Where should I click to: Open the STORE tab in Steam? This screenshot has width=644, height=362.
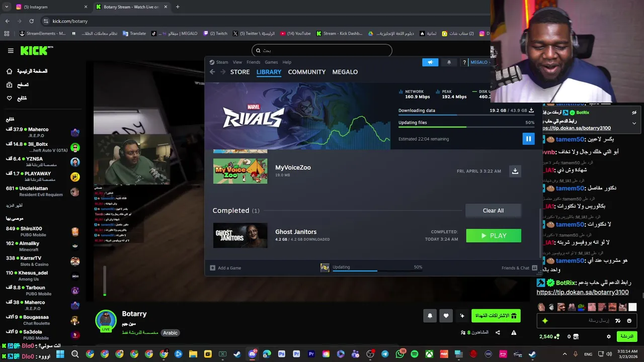tap(240, 72)
